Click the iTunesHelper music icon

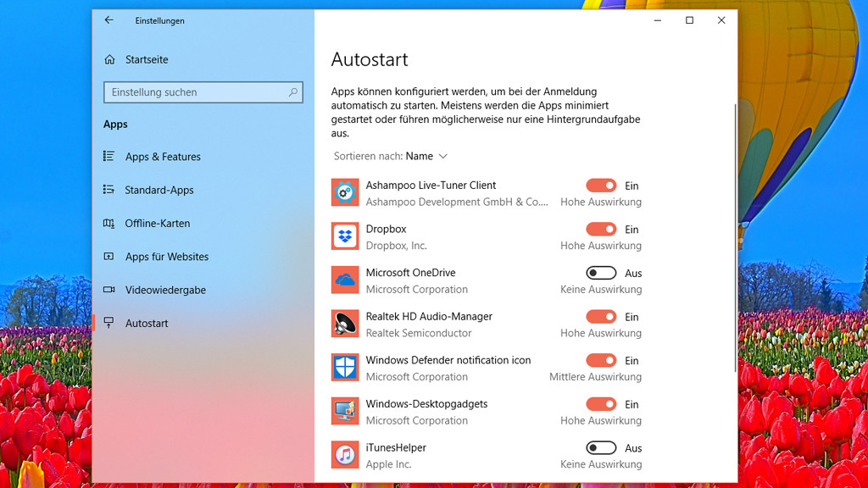click(x=345, y=455)
